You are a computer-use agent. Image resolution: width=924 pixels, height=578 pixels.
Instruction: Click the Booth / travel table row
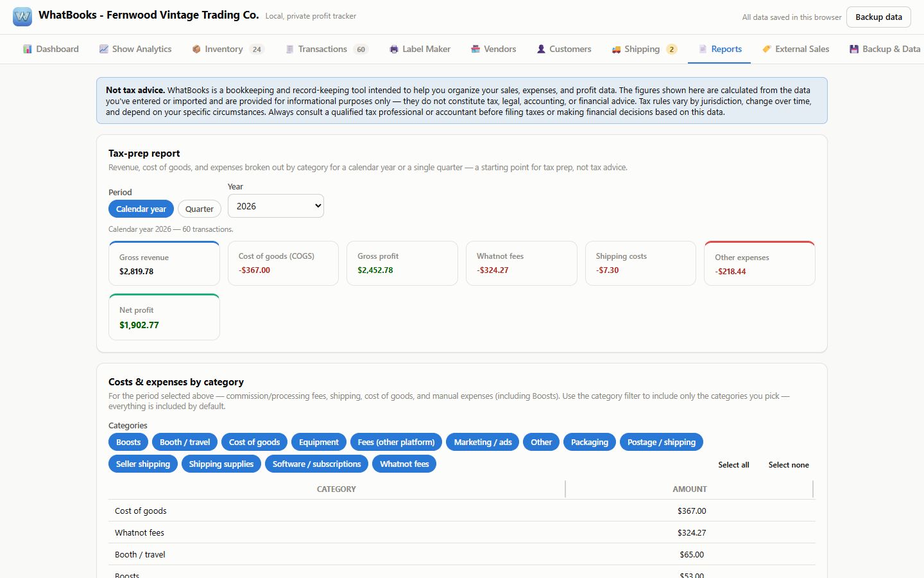point(462,554)
